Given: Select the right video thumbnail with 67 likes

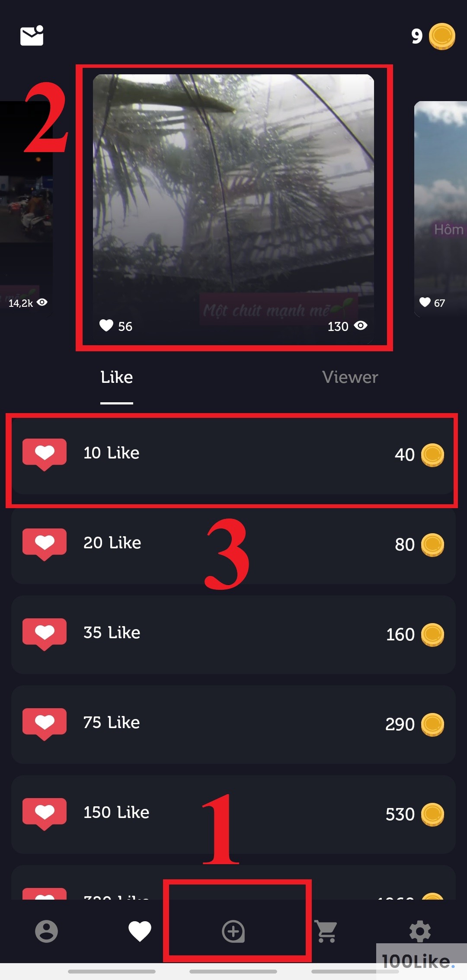Looking at the screenshot, I should (441, 209).
